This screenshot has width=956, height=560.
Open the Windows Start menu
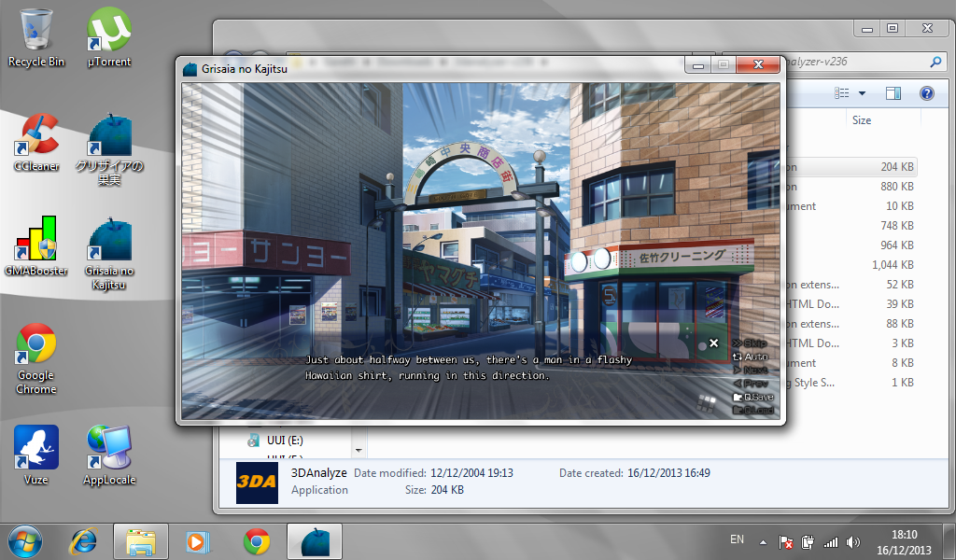point(26,540)
